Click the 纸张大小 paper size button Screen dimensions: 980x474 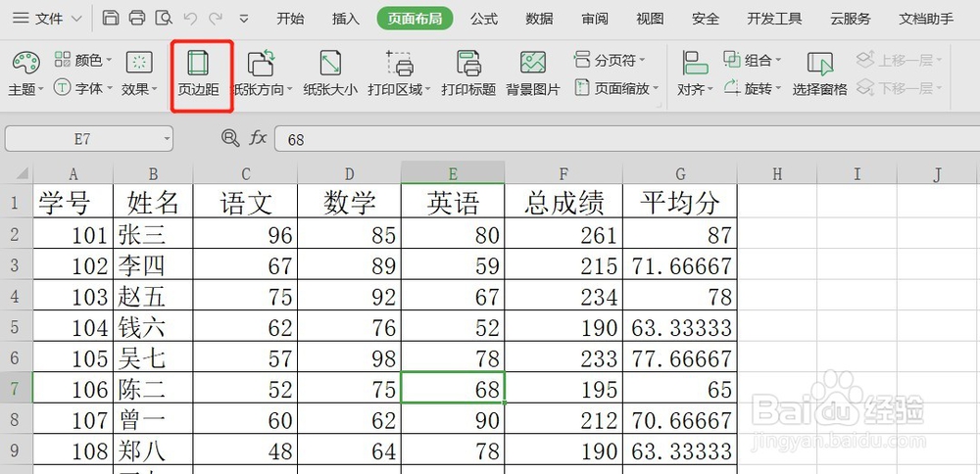pos(330,74)
